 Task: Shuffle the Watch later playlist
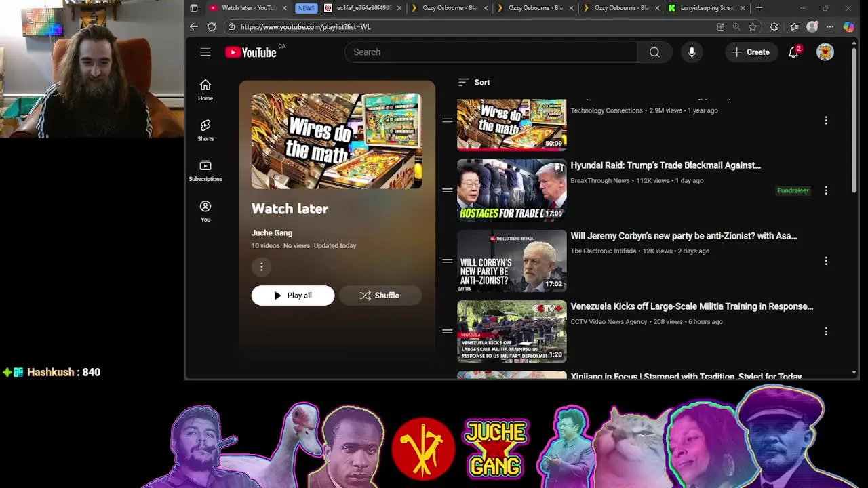pos(380,296)
